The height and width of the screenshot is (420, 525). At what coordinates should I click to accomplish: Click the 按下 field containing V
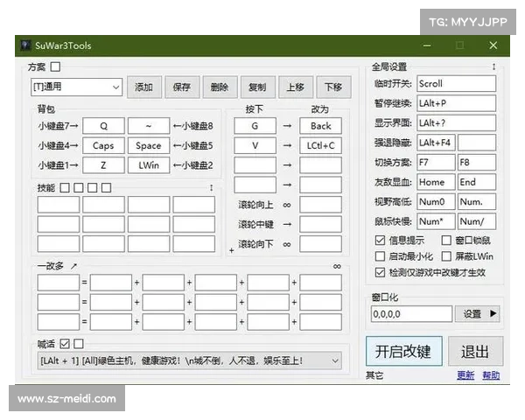(x=255, y=146)
